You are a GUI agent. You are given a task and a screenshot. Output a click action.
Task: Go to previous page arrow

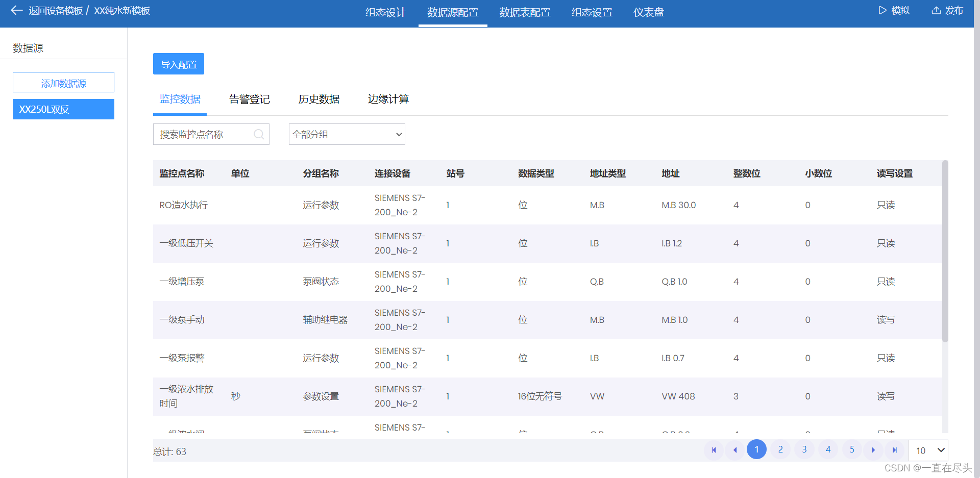coord(735,450)
